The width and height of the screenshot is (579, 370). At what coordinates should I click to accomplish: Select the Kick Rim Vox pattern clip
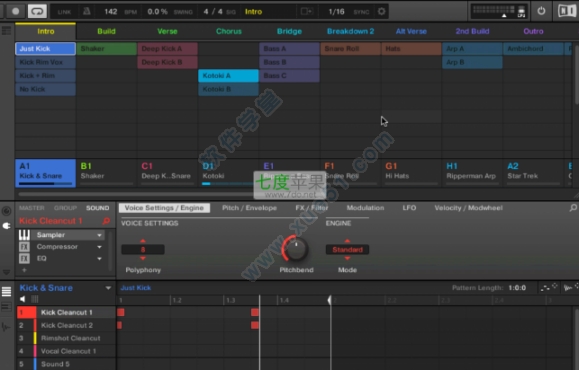click(45, 62)
